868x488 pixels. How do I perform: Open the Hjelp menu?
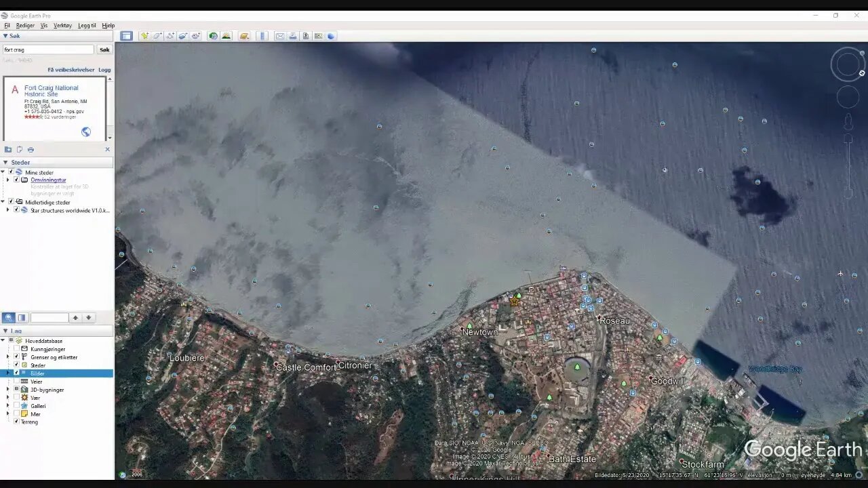(108, 25)
